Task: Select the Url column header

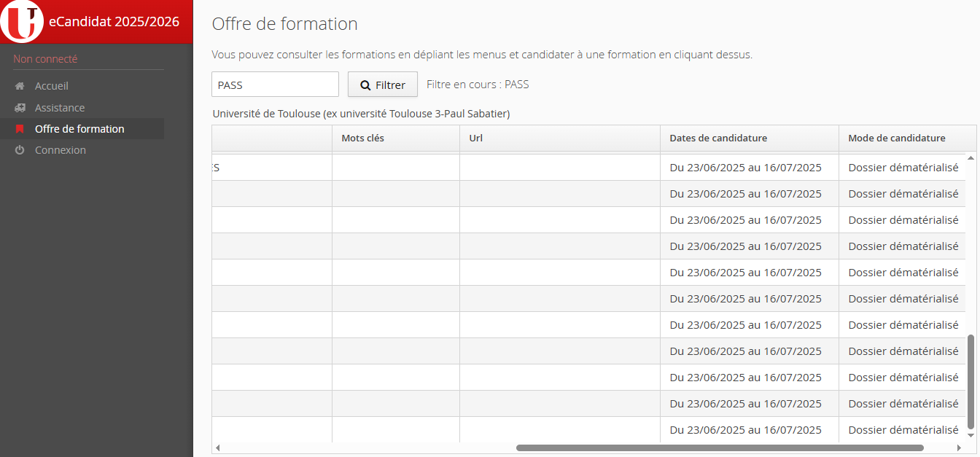Action: (x=475, y=138)
